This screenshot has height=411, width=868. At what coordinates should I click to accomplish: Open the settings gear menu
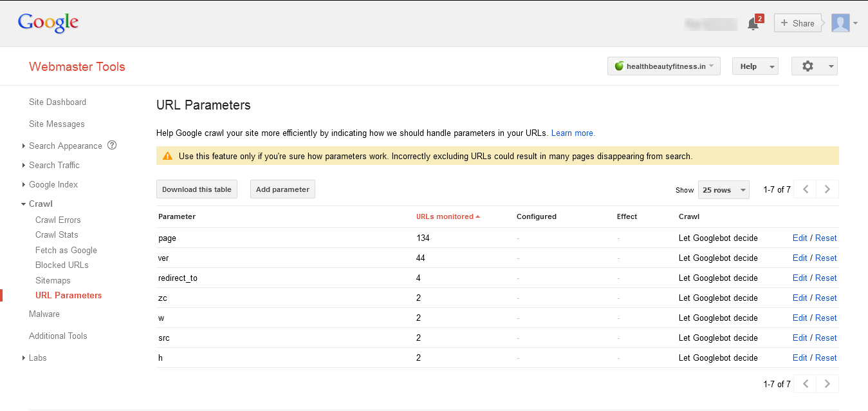814,66
